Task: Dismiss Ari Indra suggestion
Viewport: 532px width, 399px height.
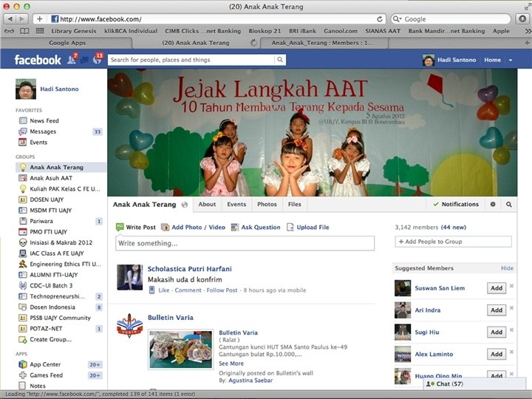Action: 511,308
